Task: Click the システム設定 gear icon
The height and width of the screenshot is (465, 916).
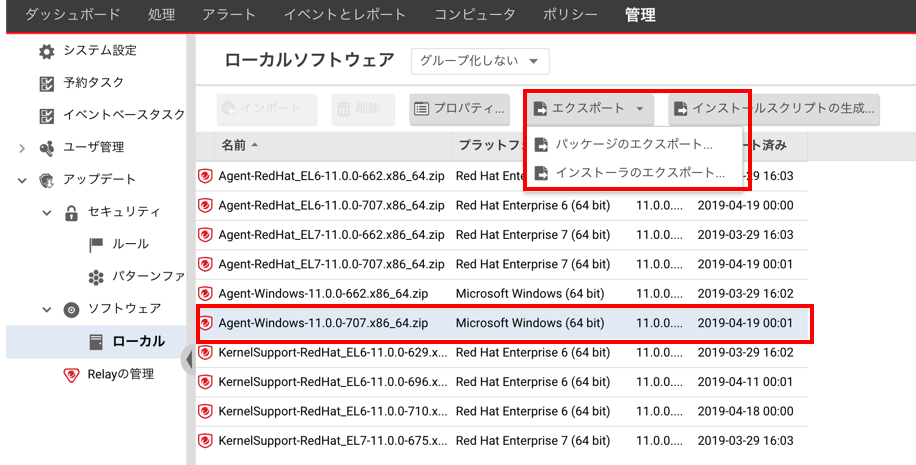Action: [47, 51]
